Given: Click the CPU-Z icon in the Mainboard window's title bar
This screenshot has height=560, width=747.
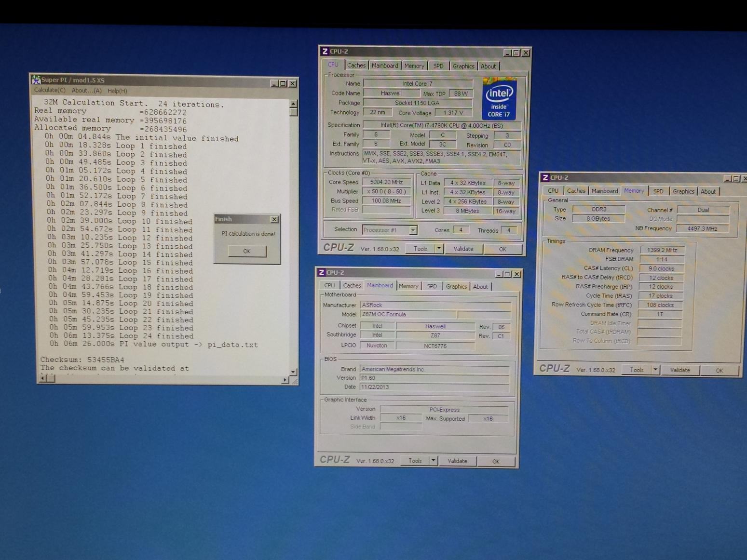Looking at the screenshot, I should coord(322,273).
